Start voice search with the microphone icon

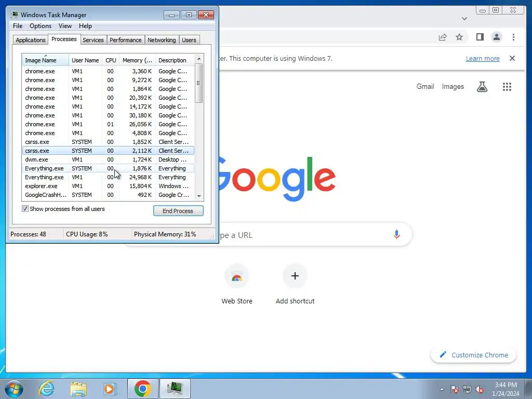click(396, 234)
